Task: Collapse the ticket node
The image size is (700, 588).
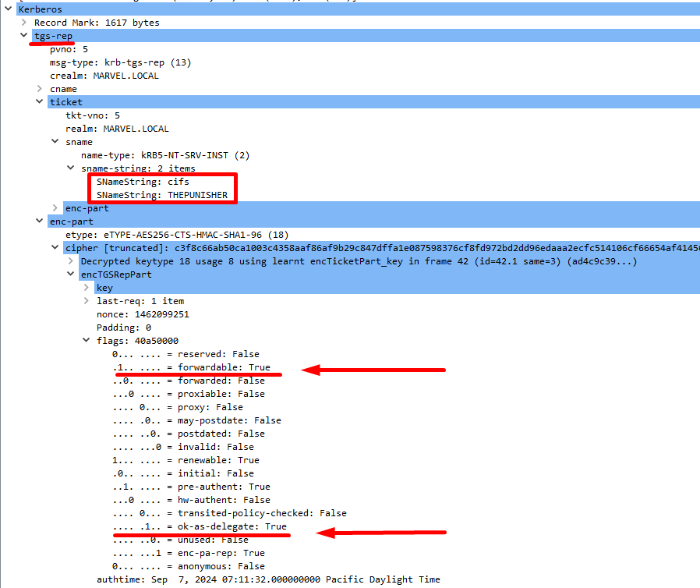Action: pyautogui.click(x=40, y=102)
